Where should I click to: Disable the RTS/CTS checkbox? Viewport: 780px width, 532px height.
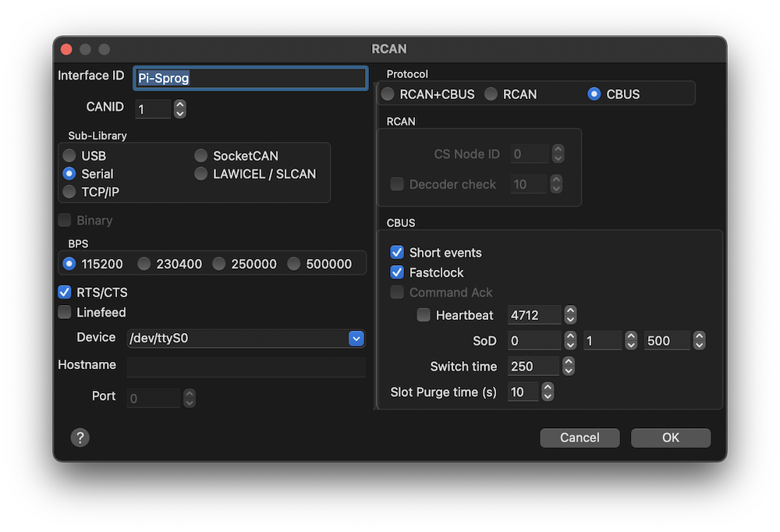[x=65, y=293]
